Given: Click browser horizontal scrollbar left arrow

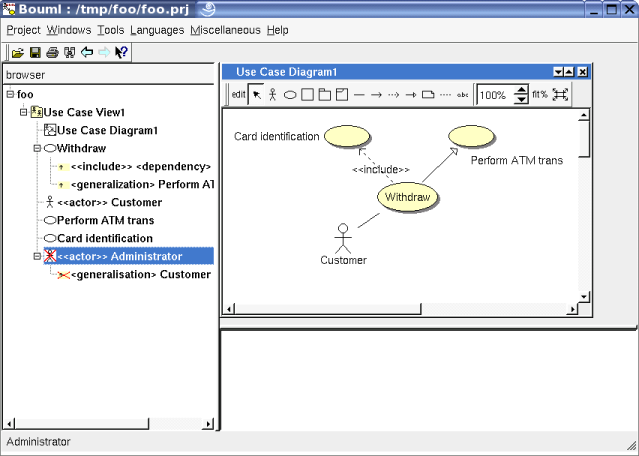Looking at the screenshot, I should click(x=10, y=424).
